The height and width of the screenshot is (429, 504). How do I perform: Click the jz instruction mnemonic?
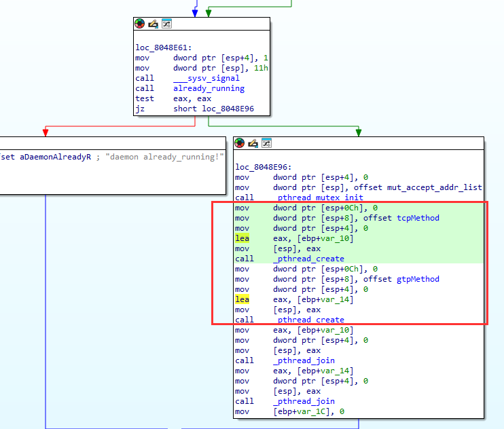click(x=139, y=109)
